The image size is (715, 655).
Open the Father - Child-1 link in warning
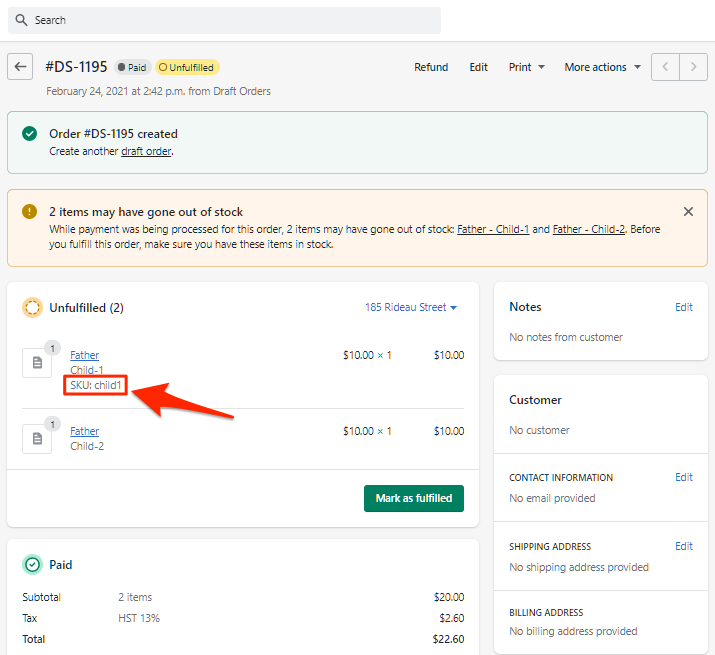tap(493, 229)
